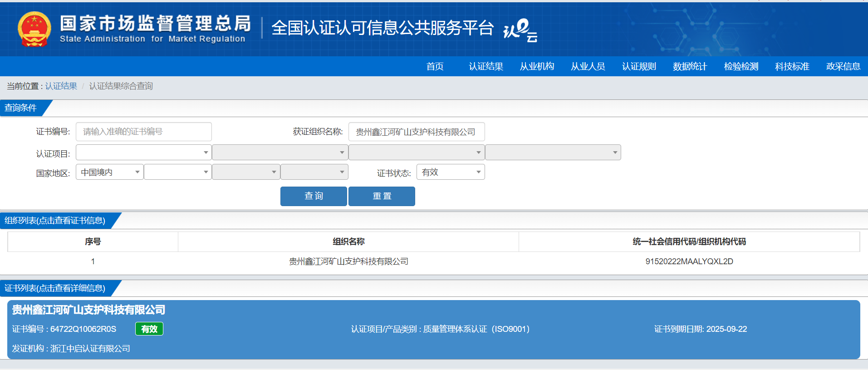Click the 重置 reset button
This screenshot has height=370, width=868.
coord(382,196)
